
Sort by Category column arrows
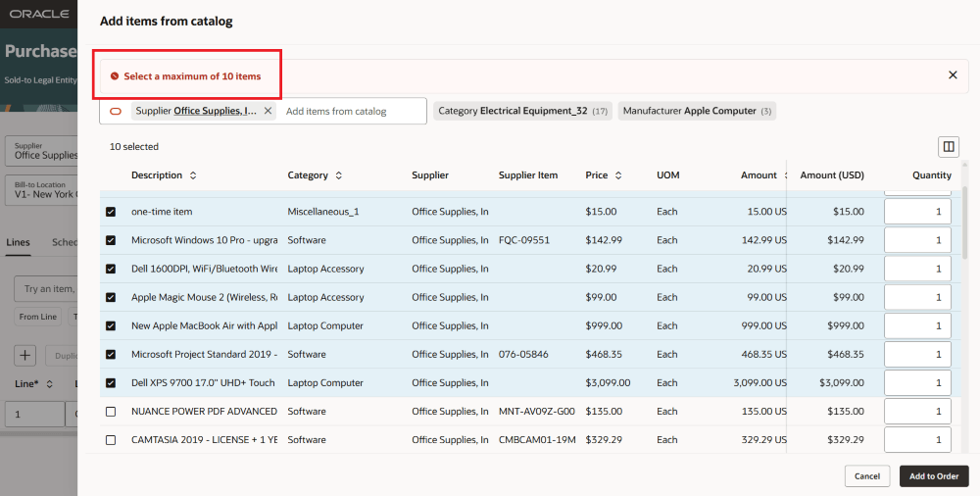tap(339, 175)
